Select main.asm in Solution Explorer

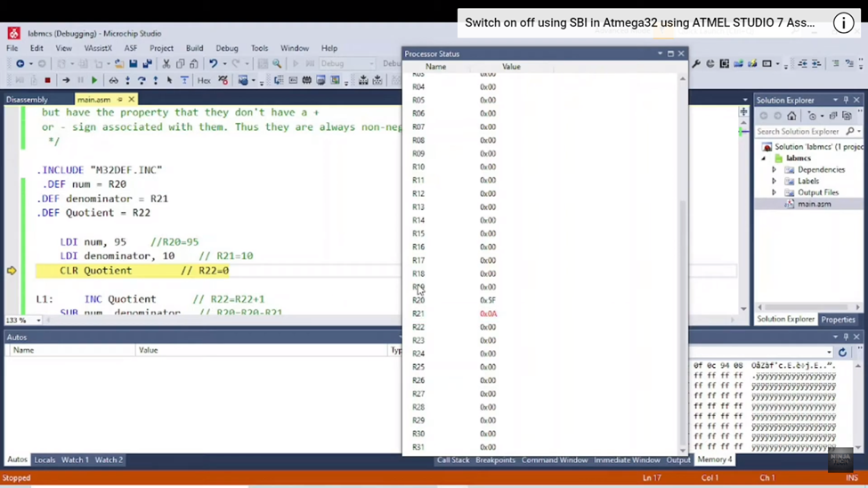tap(814, 204)
